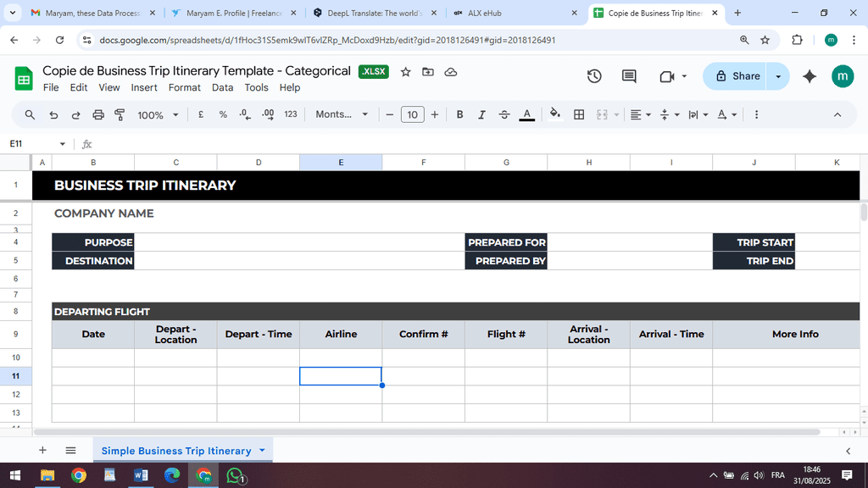Open text rotation dropdown
868x488 pixels.
[727, 114]
